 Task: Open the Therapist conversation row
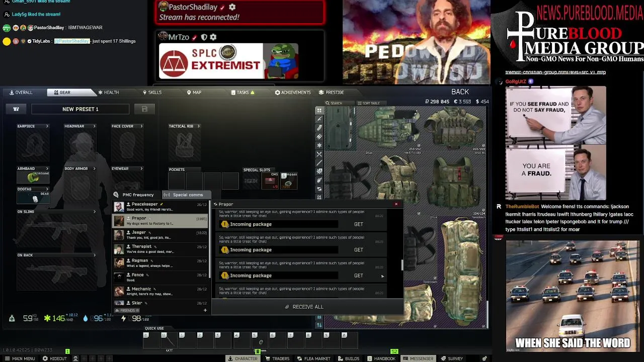click(x=160, y=249)
